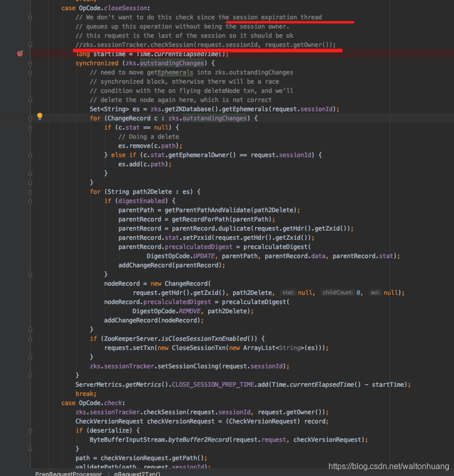
Task: Click "addChangeRecord(nodeRecord)" call
Action: coord(152,320)
